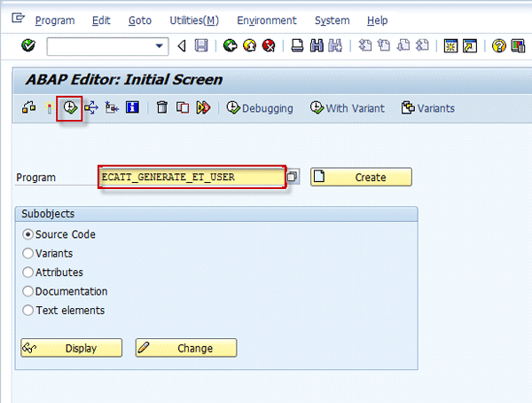
Task: Click the Previous Page icon
Action: click(x=384, y=45)
